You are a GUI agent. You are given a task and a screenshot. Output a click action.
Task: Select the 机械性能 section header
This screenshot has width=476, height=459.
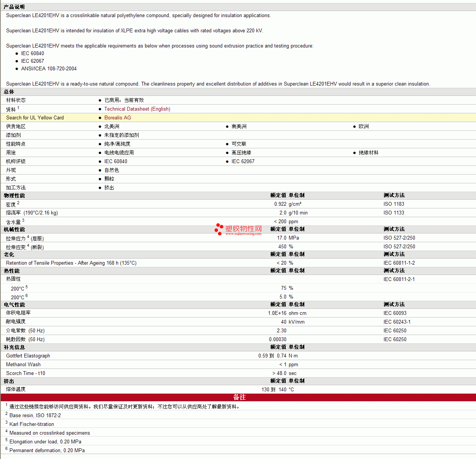point(14,229)
